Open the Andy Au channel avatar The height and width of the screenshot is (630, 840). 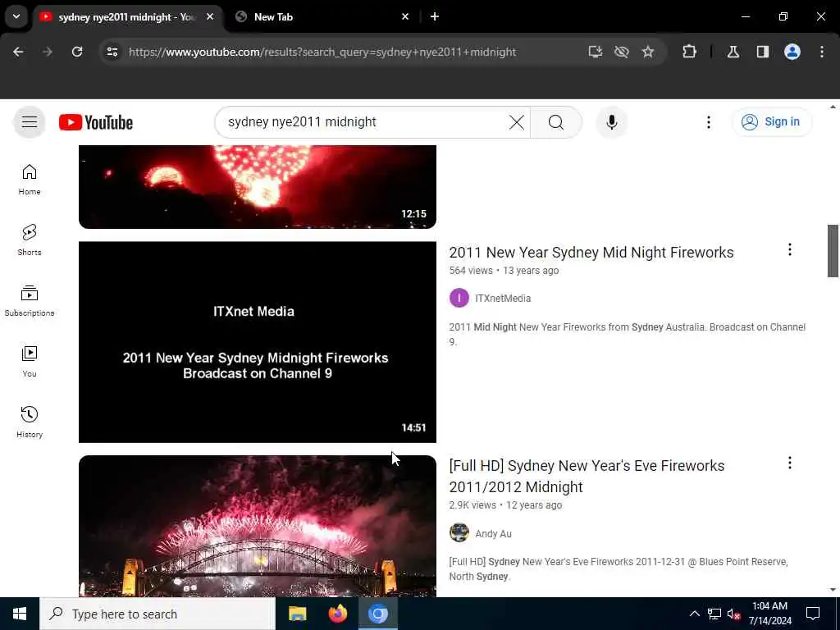(459, 533)
